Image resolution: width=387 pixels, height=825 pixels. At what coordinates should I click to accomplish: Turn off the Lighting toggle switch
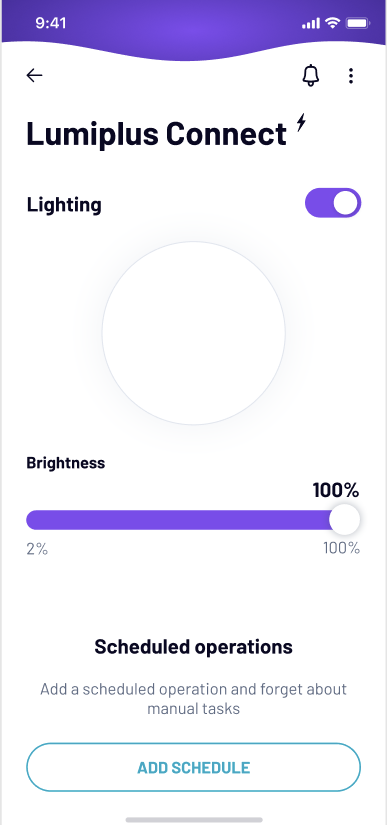point(333,203)
